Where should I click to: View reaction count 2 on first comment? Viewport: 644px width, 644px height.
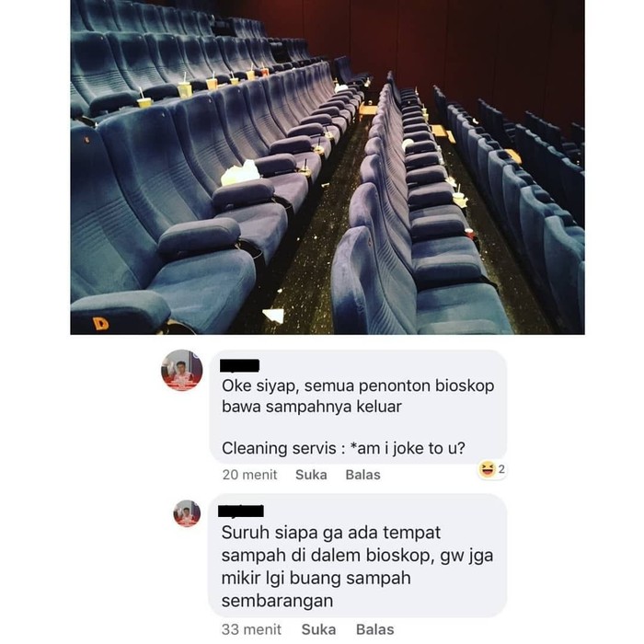[501, 469]
